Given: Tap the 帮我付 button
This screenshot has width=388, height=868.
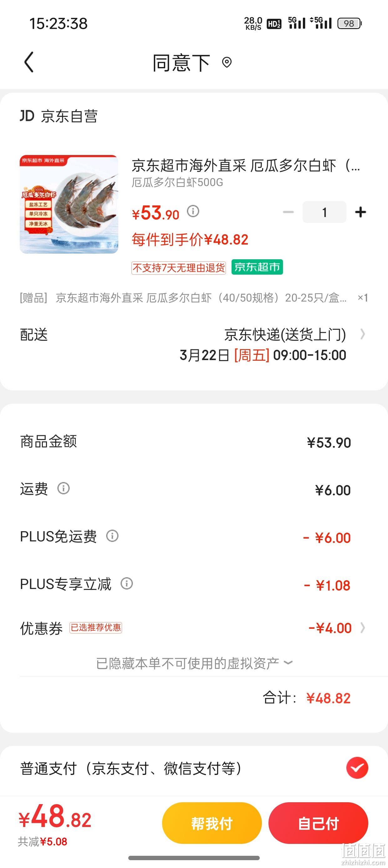Looking at the screenshot, I should [x=212, y=823].
